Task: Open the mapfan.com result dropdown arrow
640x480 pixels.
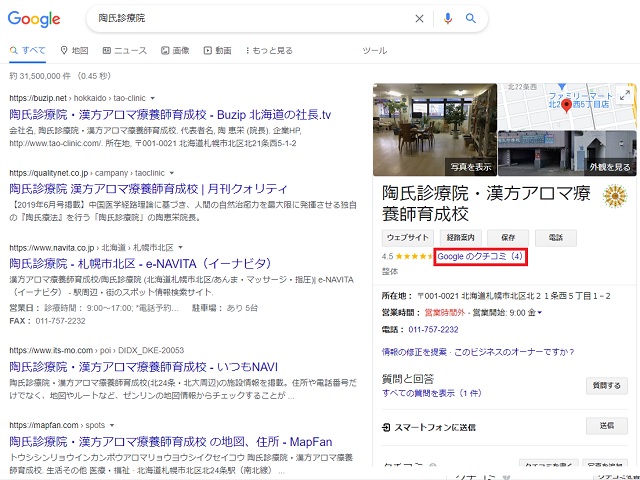Action: point(112,425)
